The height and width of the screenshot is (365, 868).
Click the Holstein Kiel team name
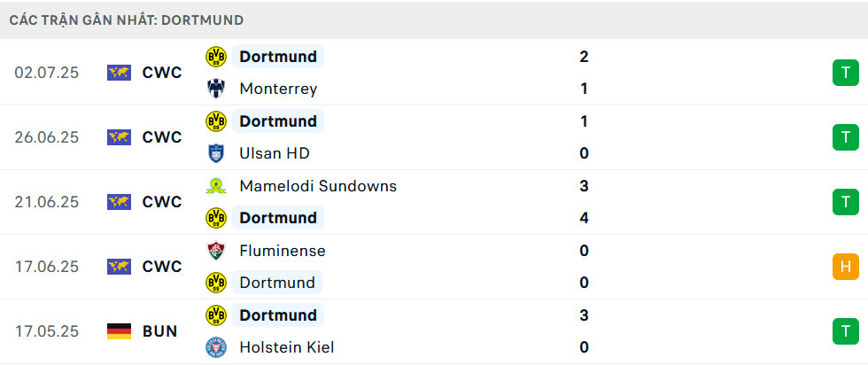287,347
